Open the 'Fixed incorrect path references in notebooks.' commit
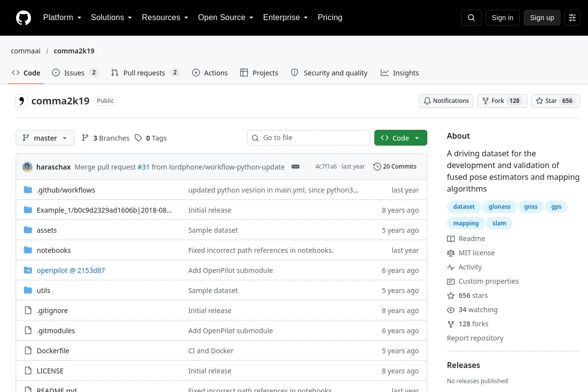Image resolution: width=588 pixels, height=392 pixels. point(261,250)
